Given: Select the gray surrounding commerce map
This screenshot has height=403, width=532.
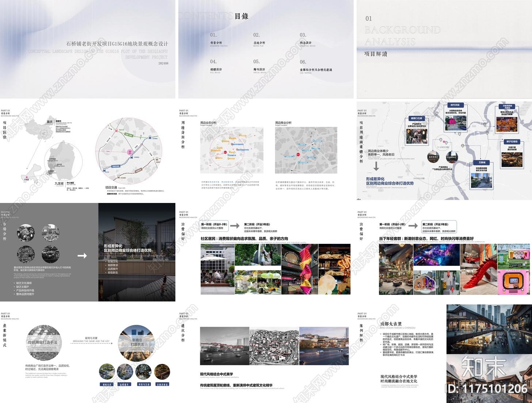Looking at the screenshot, I should (306, 150).
